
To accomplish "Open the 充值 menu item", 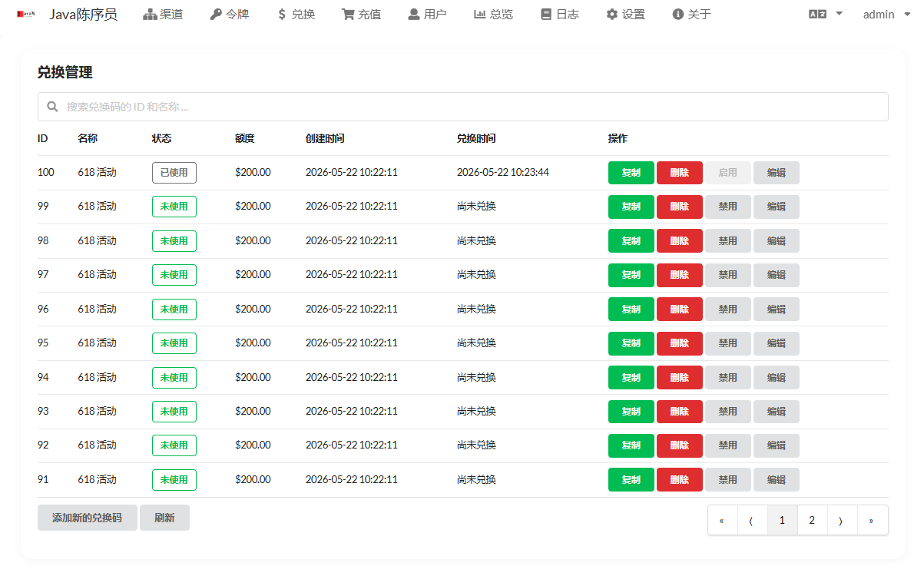I will (x=361, y=14).
